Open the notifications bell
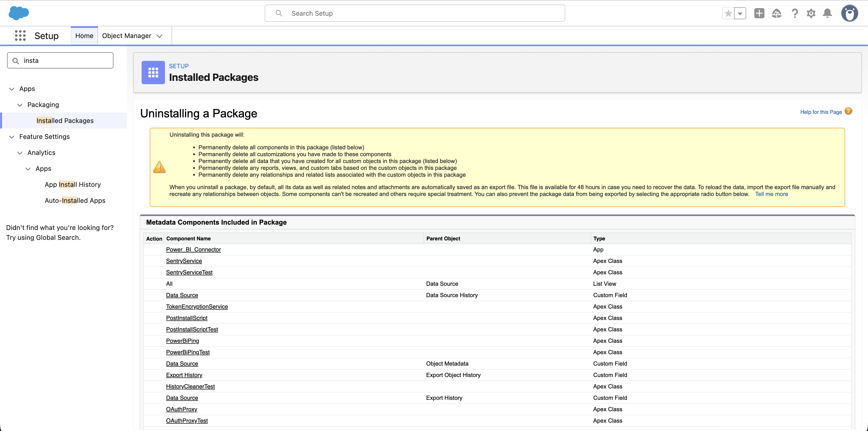This screenshot has width=868, height=431. point(827,13)
